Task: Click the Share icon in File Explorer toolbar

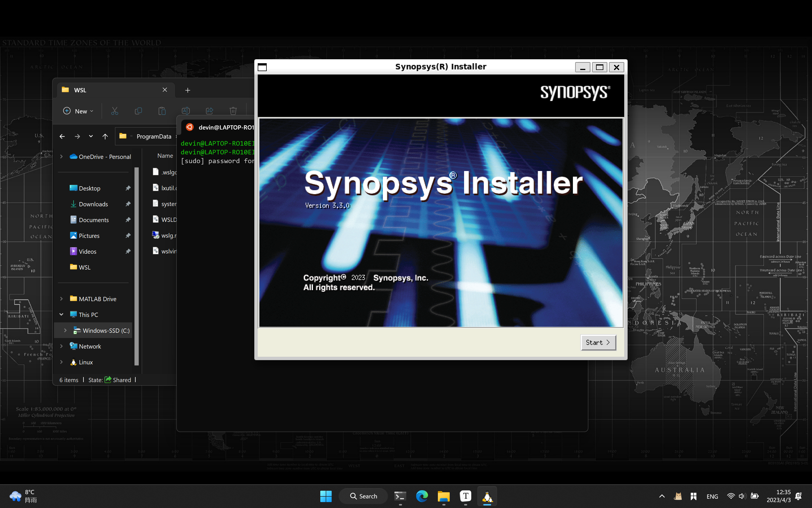Action: click(209, 111)
